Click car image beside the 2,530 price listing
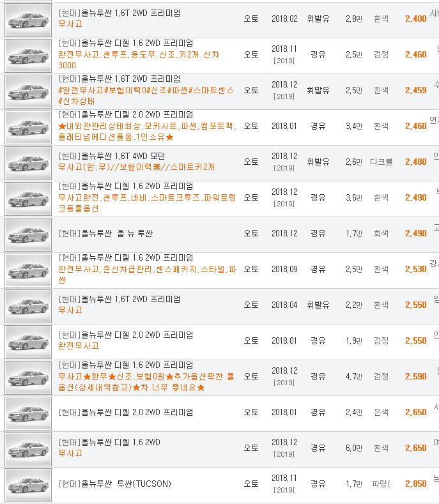Viewport: 439px width, 504px height. 27,270
